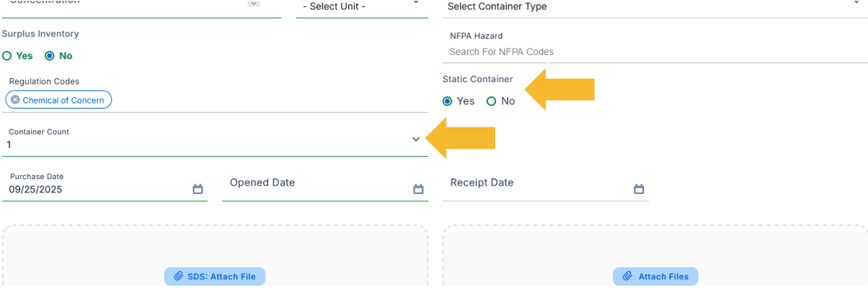Focus the NFPA Hazard search field
The width and height of the screenshot is (868, 288).
[656, 52]
